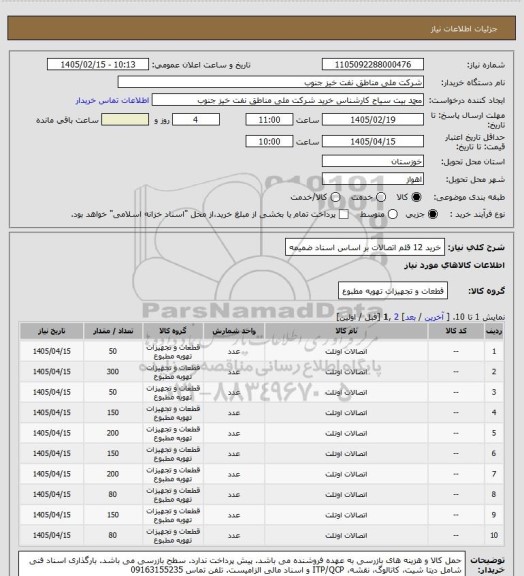This screenshot has width=524, height=576.
Task: Click the general description field خرید 12 قلم
Action: (x=365, y=247)
